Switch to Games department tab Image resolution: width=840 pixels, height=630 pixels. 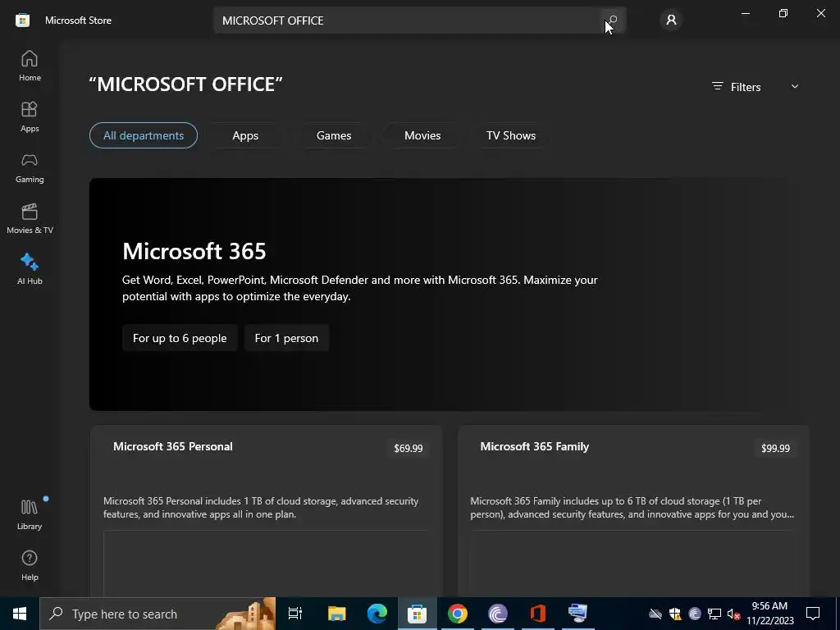pos(334,135)
